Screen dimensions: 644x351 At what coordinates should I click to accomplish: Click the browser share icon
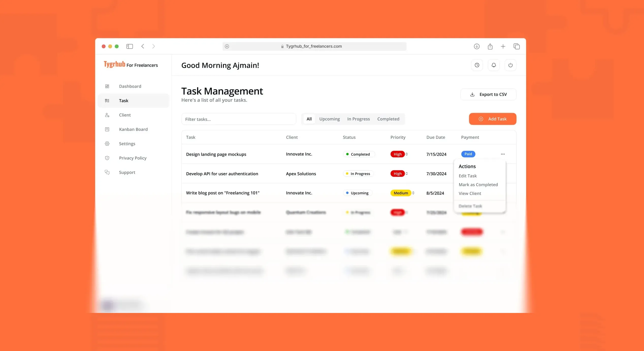coord(490,46)
